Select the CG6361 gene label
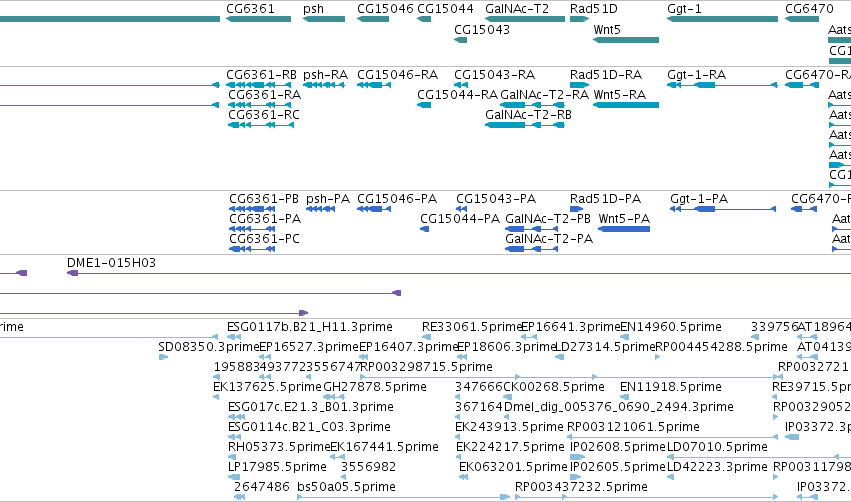The width and height of the screenshot is (851, 502). (250, 9)
